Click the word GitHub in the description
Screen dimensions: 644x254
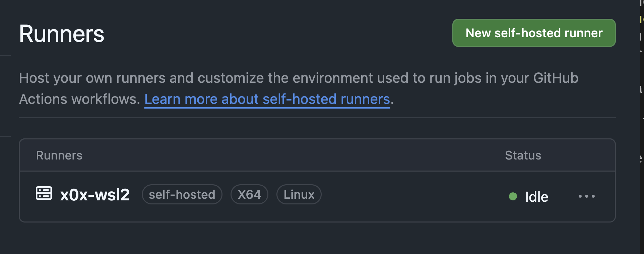point(556,78)
